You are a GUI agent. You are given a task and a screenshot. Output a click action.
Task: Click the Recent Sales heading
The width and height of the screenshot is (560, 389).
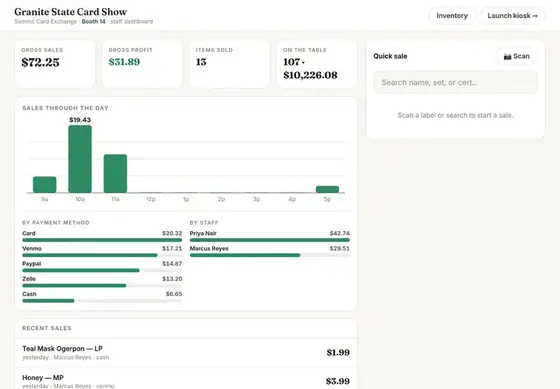pyautogui.click(x=47, y=328)
